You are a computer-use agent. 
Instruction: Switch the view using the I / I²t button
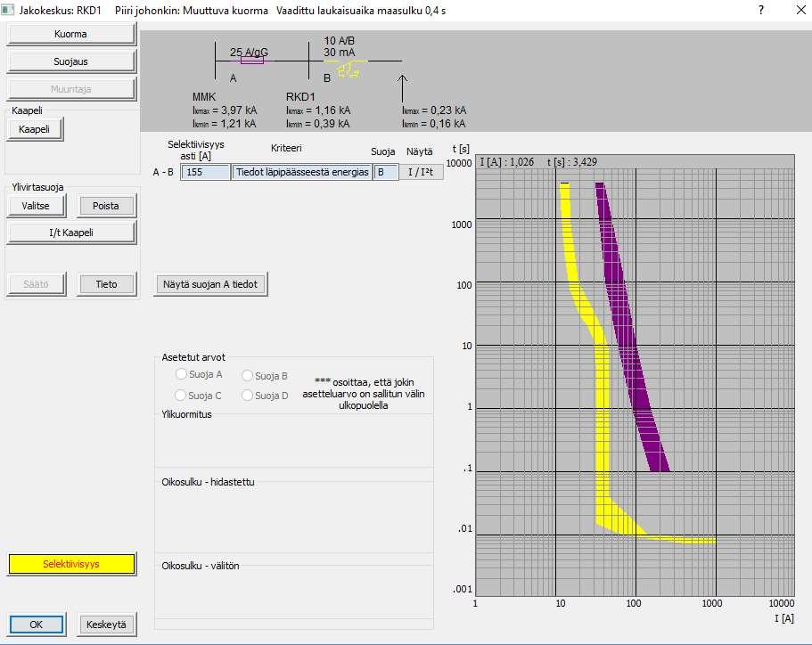(x=421, y=172)
